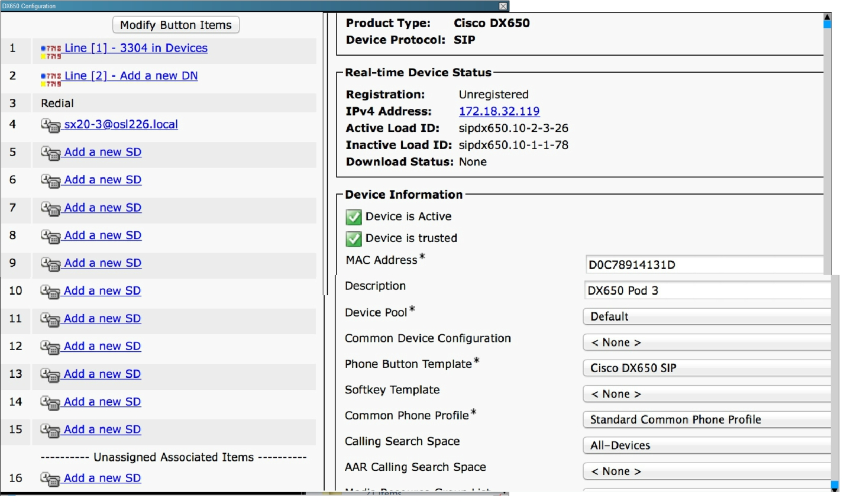Open Line [2] - Add a new DN link
Image resolution: width=847 pixels, height=504 pixels.
(131, 76)
